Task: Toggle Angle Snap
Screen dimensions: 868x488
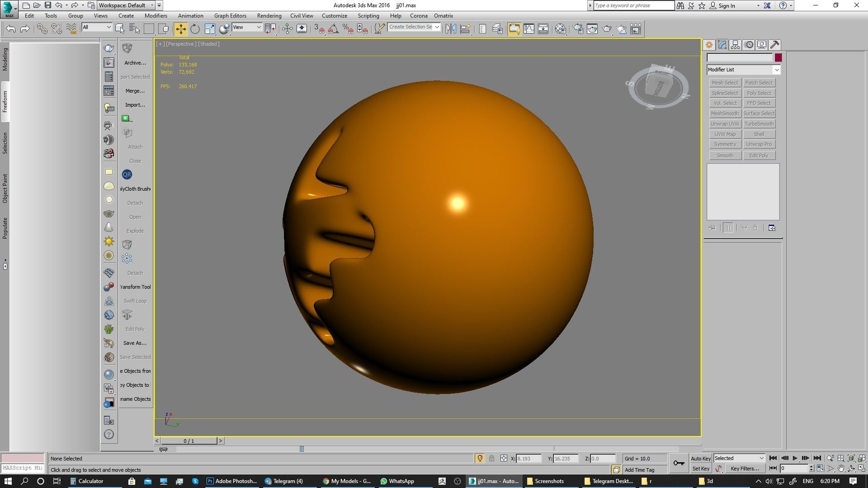Action: pos(333,29)
